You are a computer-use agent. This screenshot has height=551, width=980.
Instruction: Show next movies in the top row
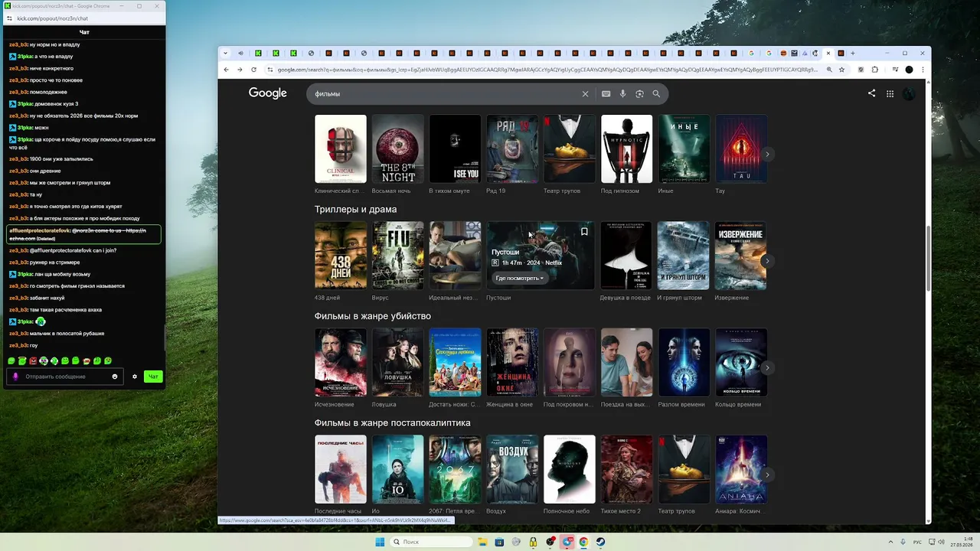(767, 154)
